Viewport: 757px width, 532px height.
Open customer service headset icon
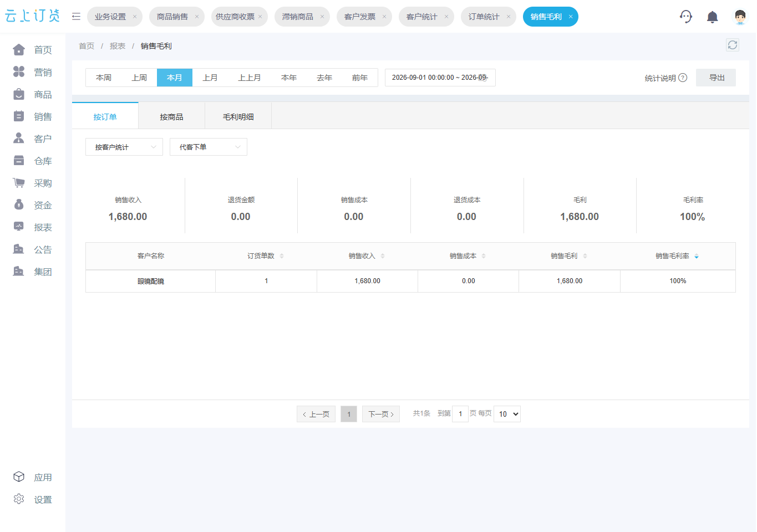[x=686, y=17]
